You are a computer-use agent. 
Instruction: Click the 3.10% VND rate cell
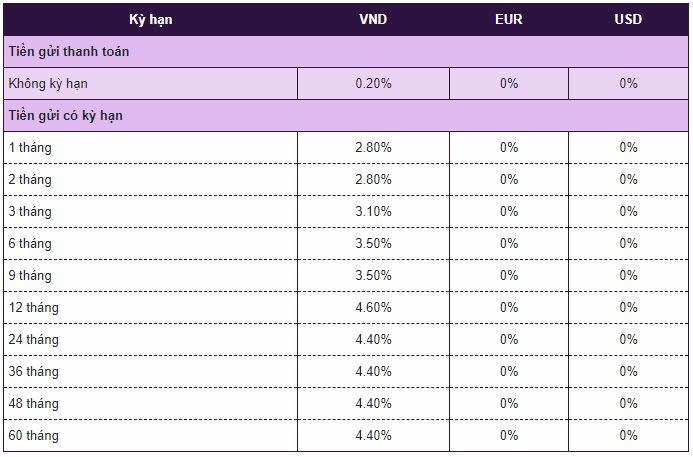coord(373,211)
